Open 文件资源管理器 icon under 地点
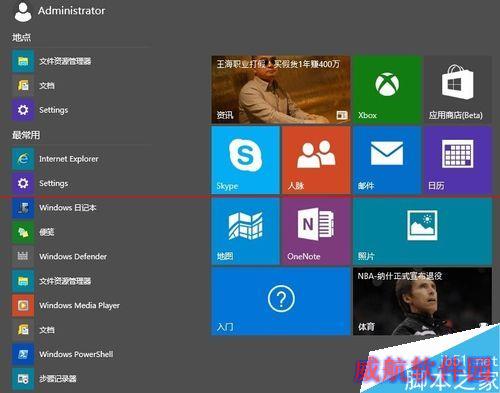 [23, 61]
